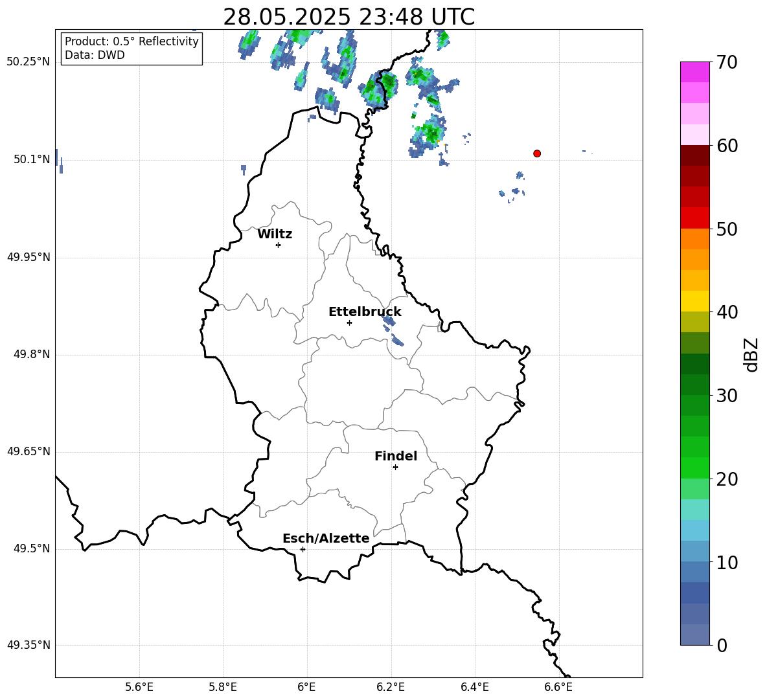Click the 10 tick label on colorbar
Image resolution: width=767 pixels, height=700 pixels.
[x=727, y=562]
